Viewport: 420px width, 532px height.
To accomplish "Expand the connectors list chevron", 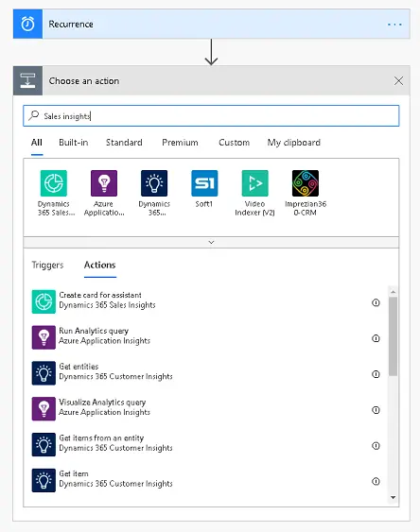I will [211, 242].
